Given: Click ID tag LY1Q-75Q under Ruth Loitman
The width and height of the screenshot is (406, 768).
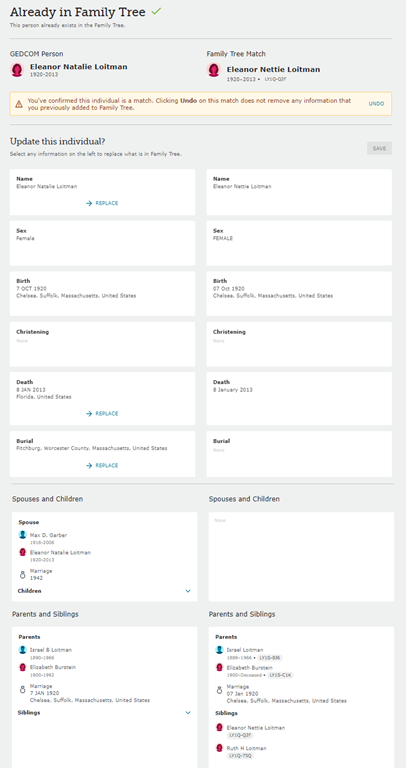Looking at the screenshot, I should [x=240, y=756].
